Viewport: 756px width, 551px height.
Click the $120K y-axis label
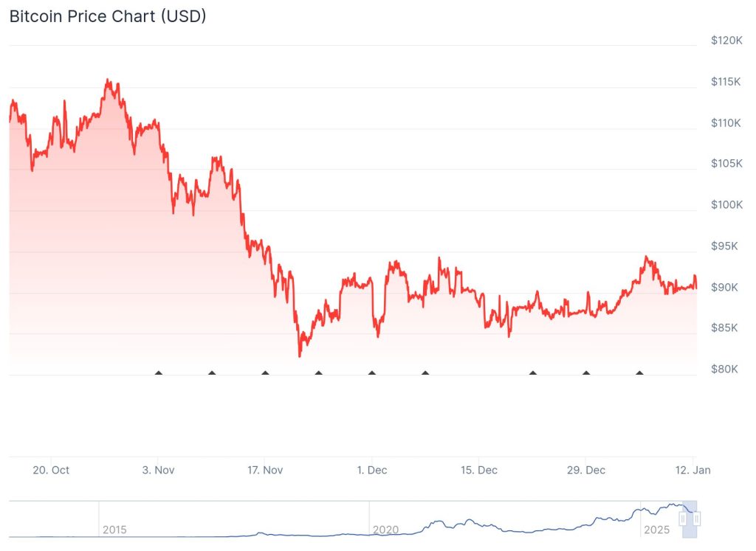click(x=726, y=40)
